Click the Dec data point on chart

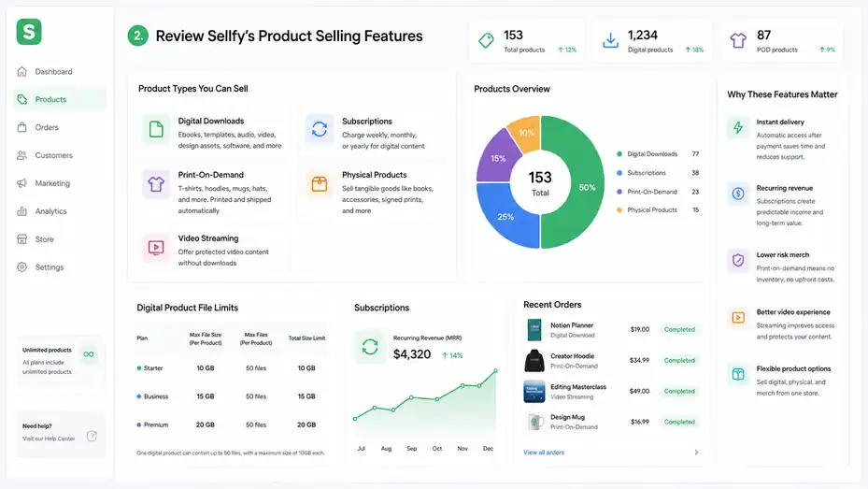pos(495,371)
